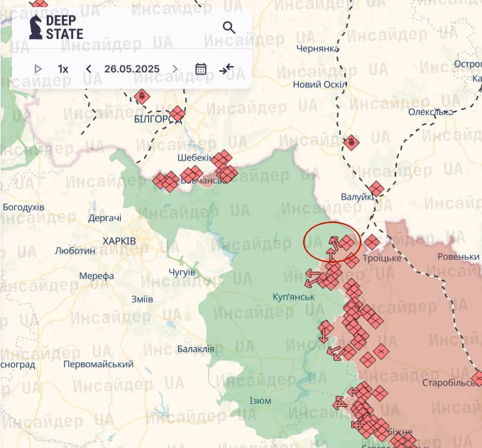Open the calendar date picker

click(x=201, y=69)
